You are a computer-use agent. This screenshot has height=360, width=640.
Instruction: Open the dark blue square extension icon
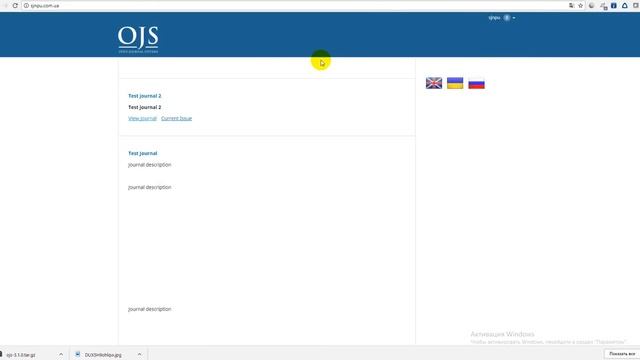pyautogui.click(x=613, y=6)
